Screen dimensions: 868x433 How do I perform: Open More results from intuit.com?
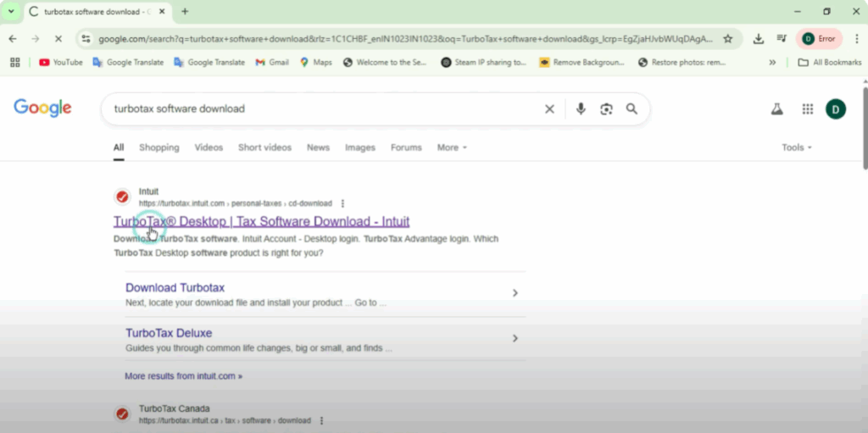pyautogui.click(x=183, y=376)
